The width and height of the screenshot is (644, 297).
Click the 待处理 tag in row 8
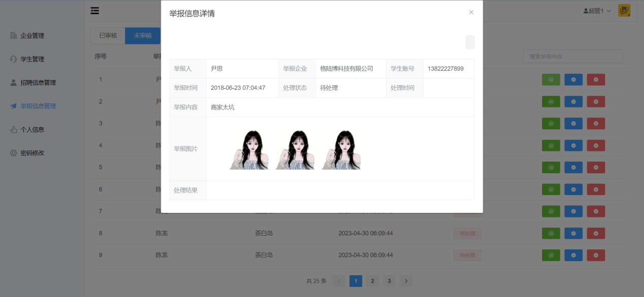pos(468,234)
